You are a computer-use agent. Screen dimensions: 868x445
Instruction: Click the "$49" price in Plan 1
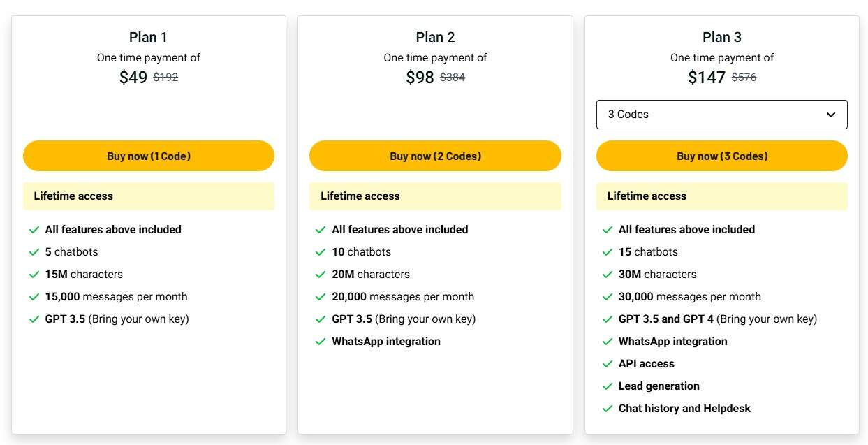tap(133, 78)
